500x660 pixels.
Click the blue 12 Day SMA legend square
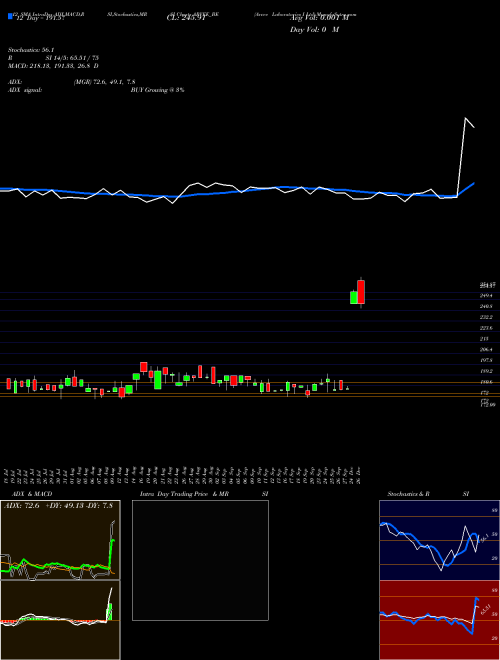tap(10, 16)
